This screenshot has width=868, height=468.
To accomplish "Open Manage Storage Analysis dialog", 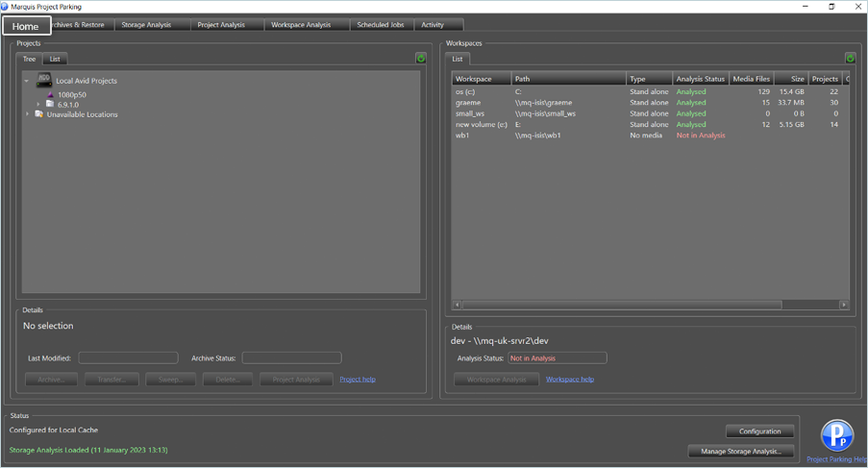I will pyautogui.click(x=740, y=451).
